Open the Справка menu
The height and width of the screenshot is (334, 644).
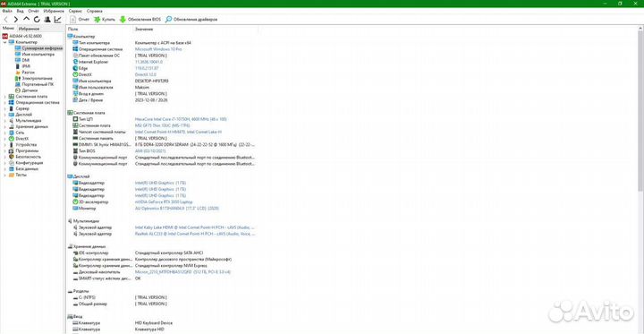[x=95, y=11]
